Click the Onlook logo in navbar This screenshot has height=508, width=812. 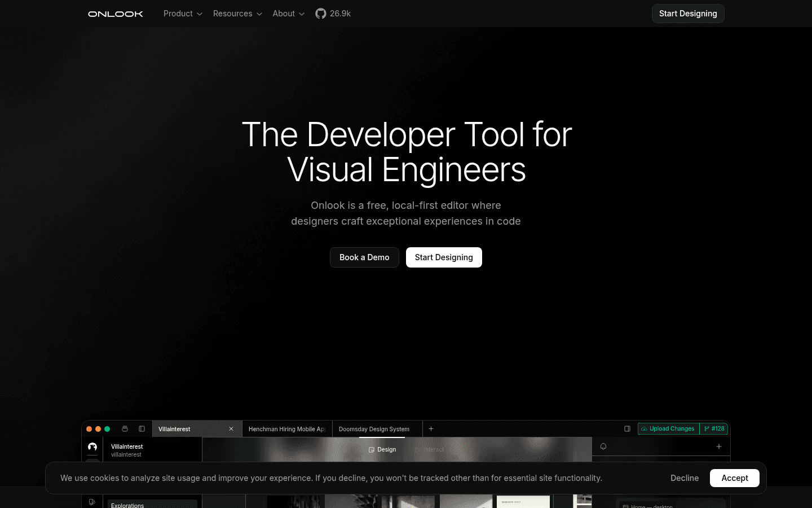pyautogui.click(x=116, y=14)
